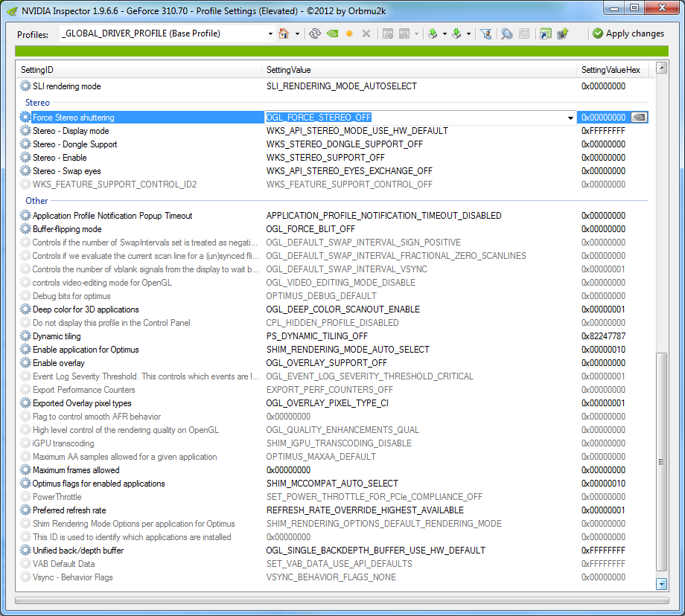
Task: Click the hex value 0x82247787
Action: 603,336
